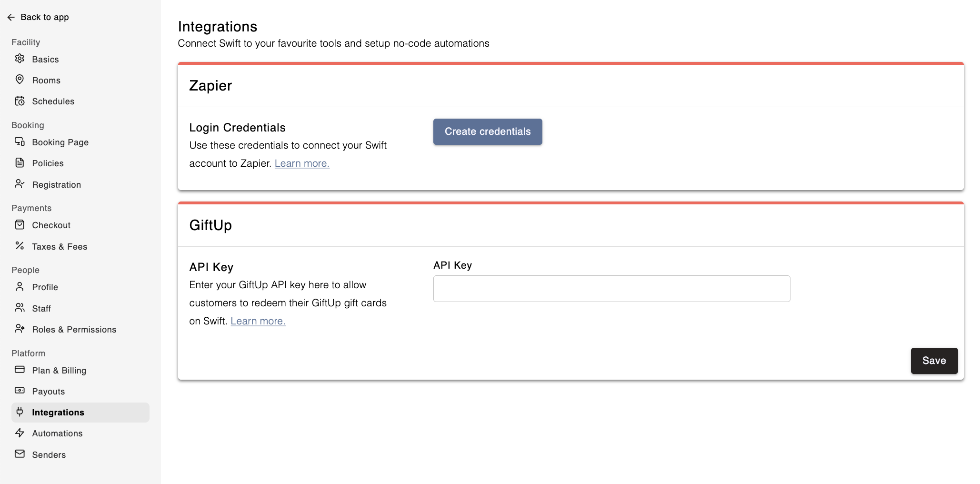
Task: Follow the GiftUp Learn more link
Action: click(258, 321)
